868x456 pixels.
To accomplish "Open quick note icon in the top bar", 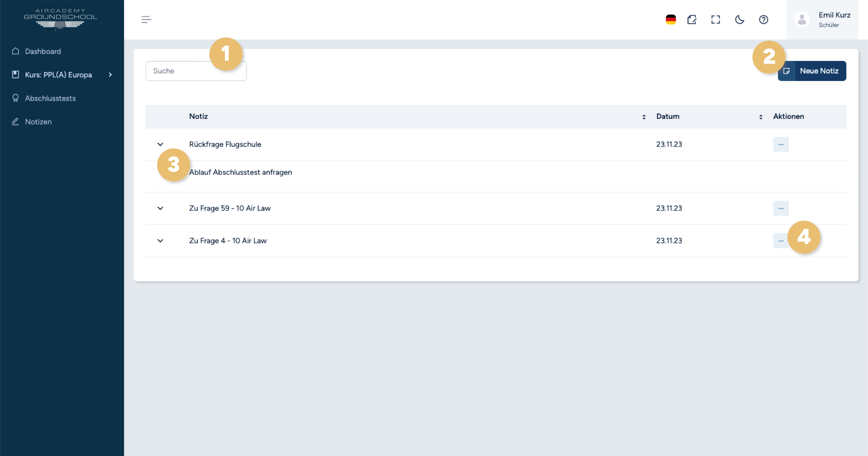I will click(692, 19).
